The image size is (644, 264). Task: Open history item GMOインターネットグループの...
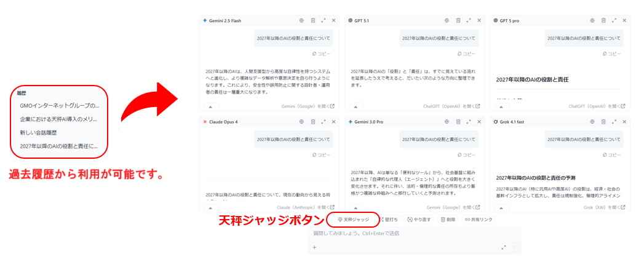click(60, 106)
